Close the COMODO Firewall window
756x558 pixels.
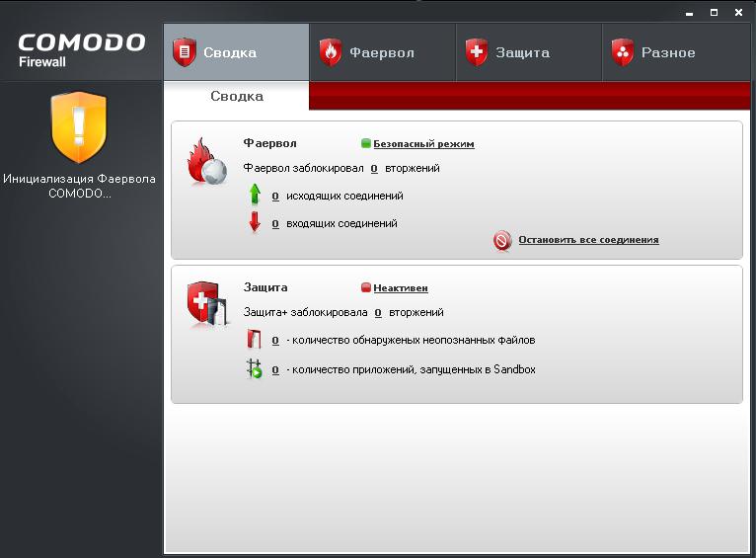738,13
